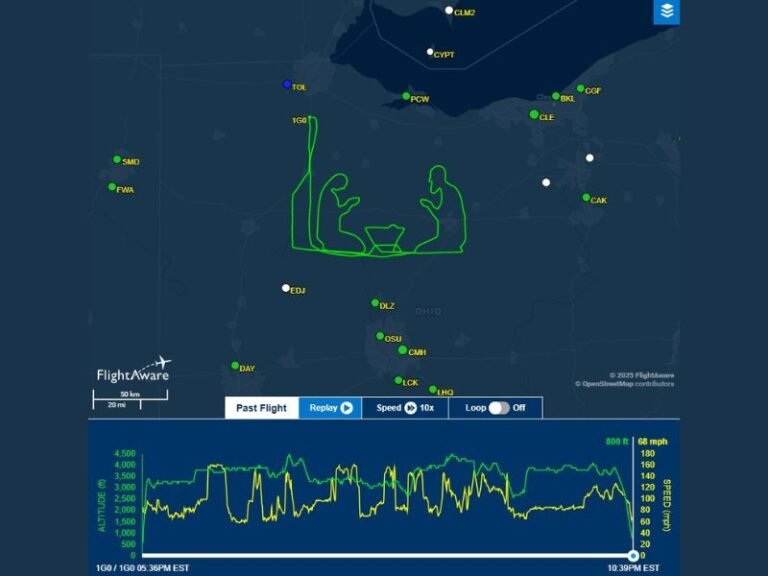Click the 05:36PM EST departure time label
Image resolution: width=768 pixels, height=576 pixels.
coord(160,568)
